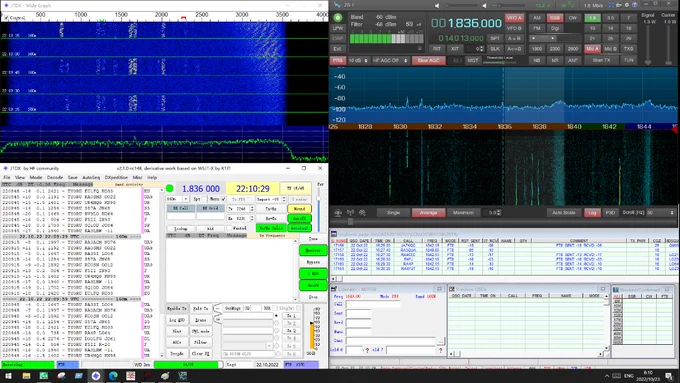The width and height of the screenshot is (680, 383).
Task: Open Microsoft Edge from the taskbar
Action: point(113,376)
